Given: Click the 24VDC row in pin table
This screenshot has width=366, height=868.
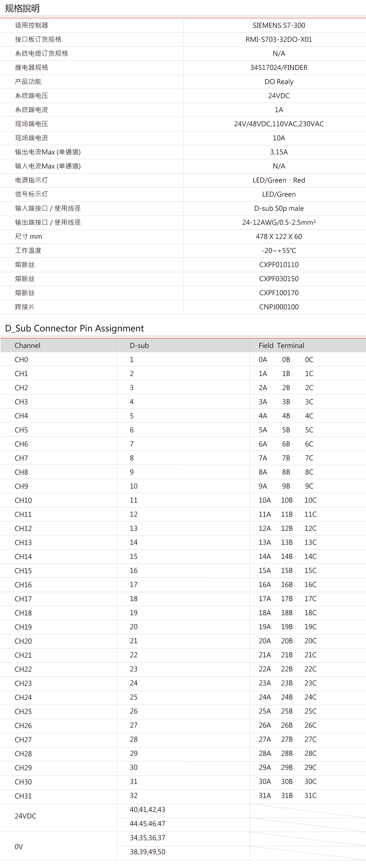Looking at the screenshot, I should [x=25, y=816].
